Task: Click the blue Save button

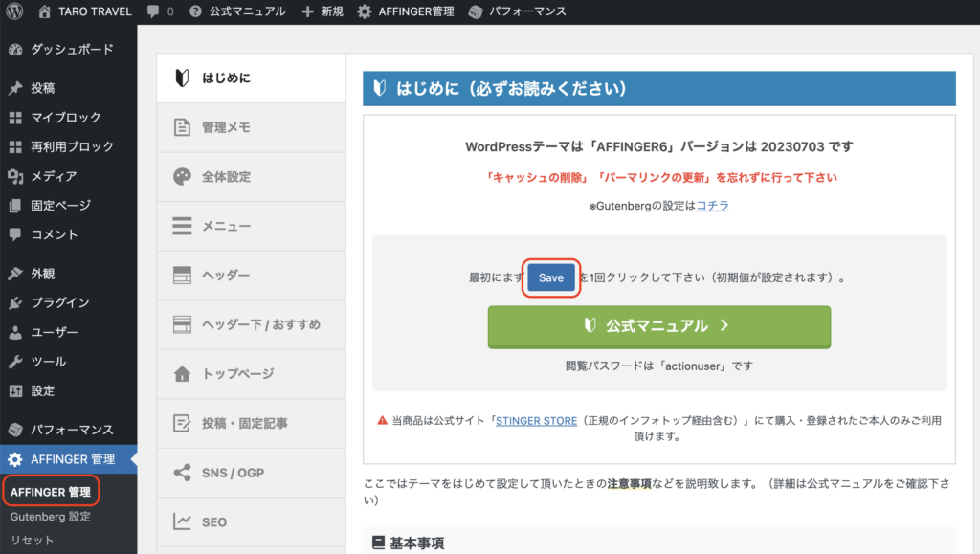Action: (x=551, y=277)
